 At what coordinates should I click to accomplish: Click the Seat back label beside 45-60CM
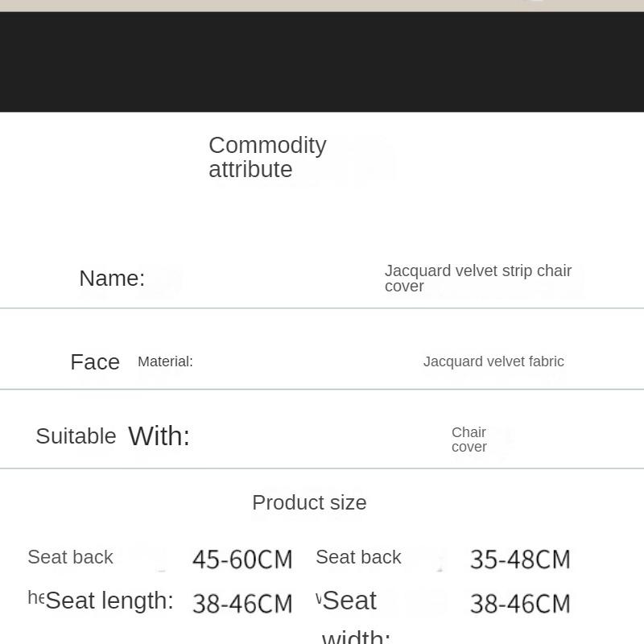(70, 557)
